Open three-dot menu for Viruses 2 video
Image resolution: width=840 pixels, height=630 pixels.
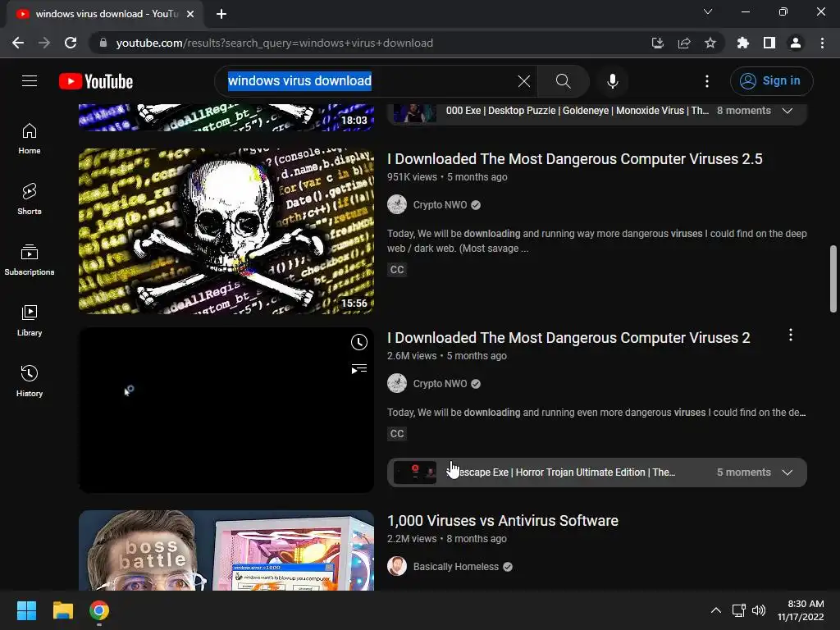point(790,336)
